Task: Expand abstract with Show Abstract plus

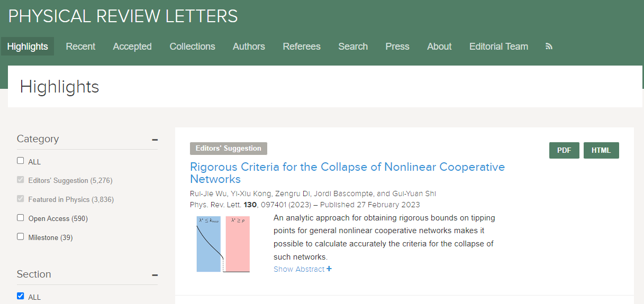Action: pyautogui.click(x=302, y=269)
